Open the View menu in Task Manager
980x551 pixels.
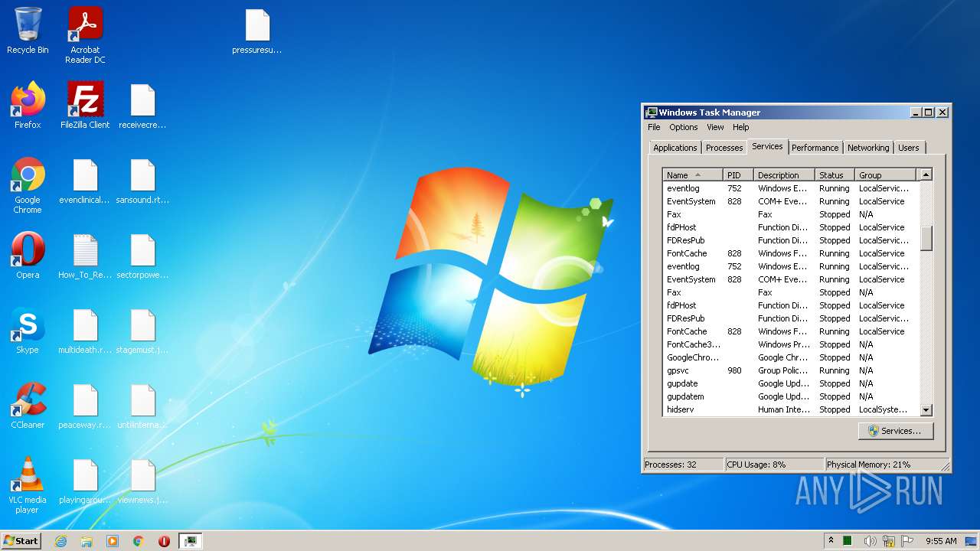(715, 127)
